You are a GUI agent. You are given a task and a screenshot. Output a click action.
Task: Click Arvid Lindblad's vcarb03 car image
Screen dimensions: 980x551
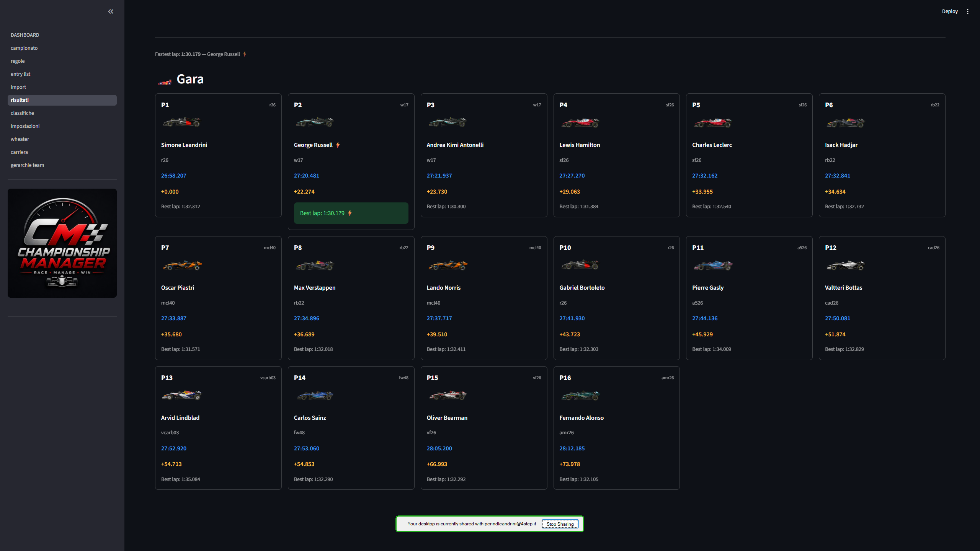181,395
